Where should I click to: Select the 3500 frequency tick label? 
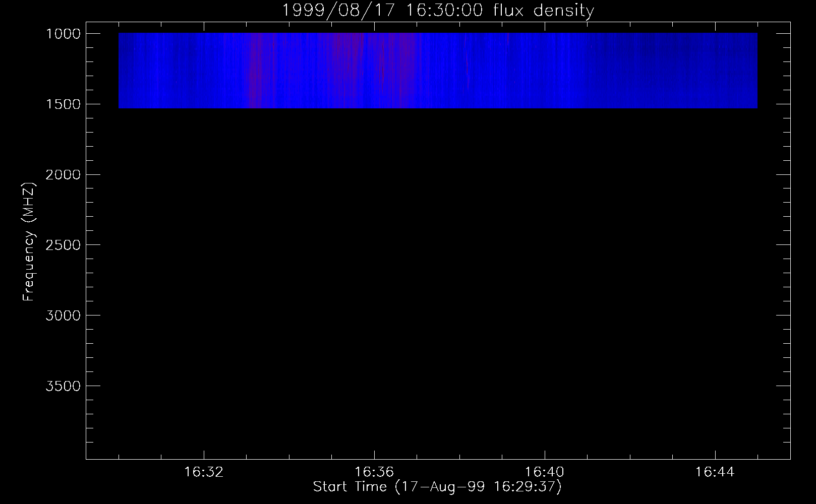63,386
